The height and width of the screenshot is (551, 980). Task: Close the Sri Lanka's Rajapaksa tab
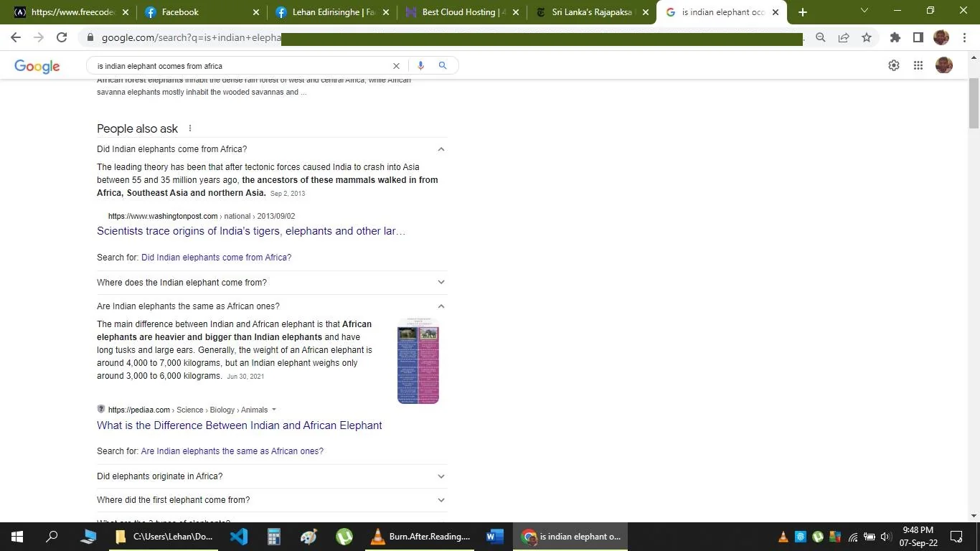tap(646, 12)
